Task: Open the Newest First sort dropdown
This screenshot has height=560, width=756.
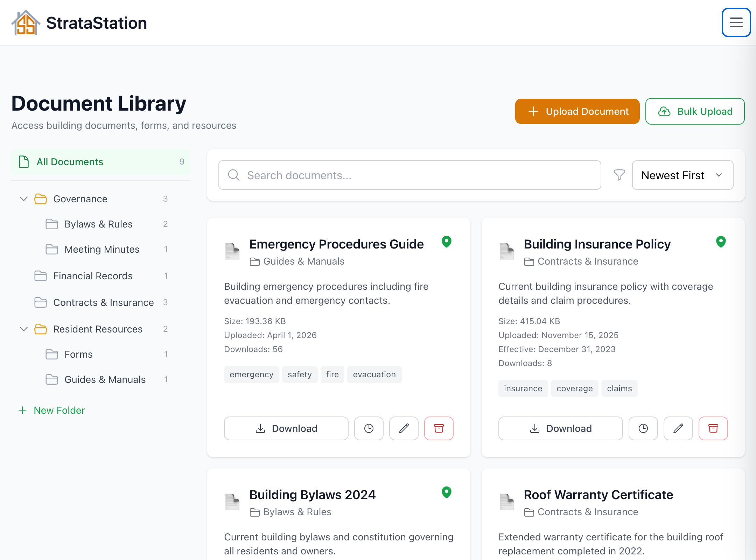Action: point(682,175)
